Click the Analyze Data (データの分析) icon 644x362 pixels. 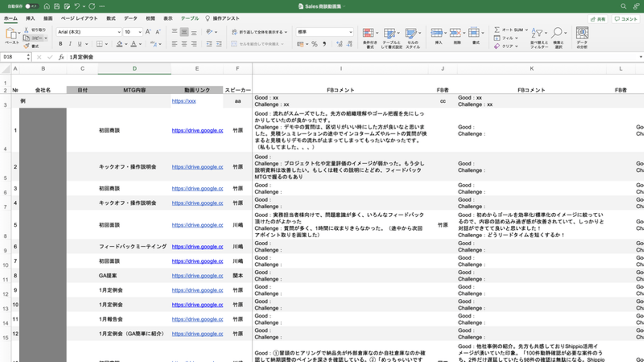tap(582, 34)
